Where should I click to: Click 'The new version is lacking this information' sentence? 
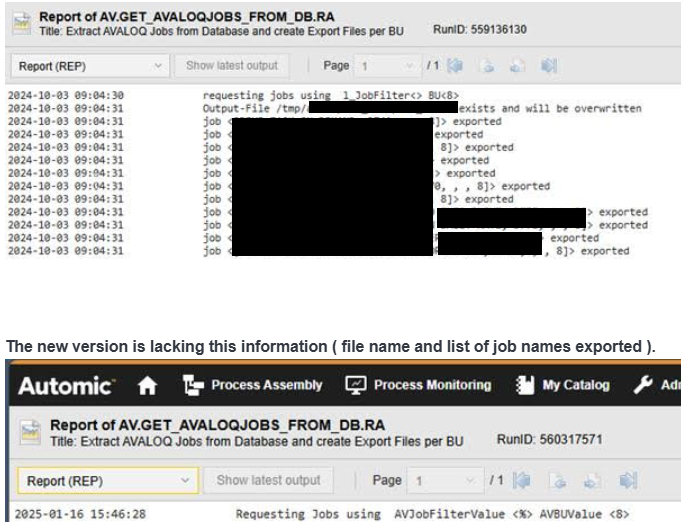(331, 347)
